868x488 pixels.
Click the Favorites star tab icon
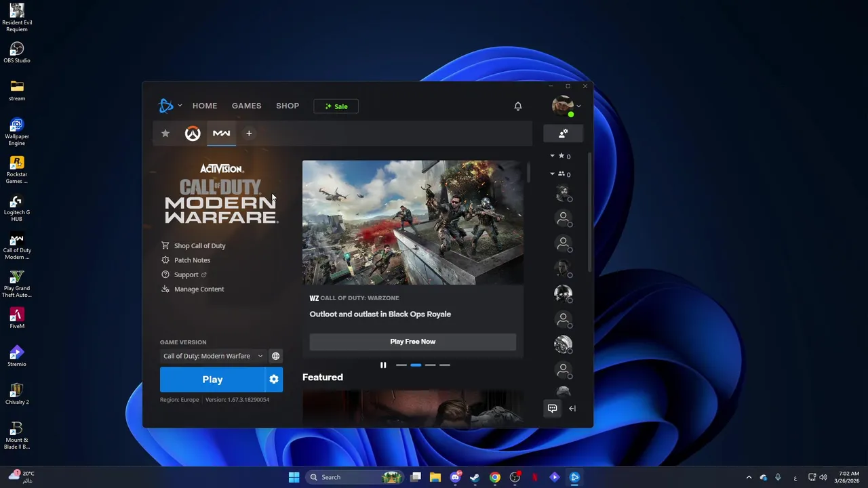(x=165, y=134)
